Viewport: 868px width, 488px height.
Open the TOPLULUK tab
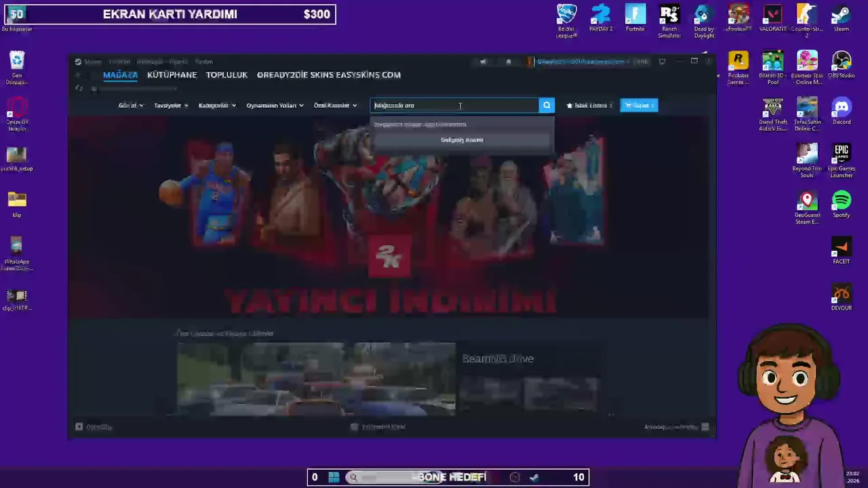pos(226,75)
